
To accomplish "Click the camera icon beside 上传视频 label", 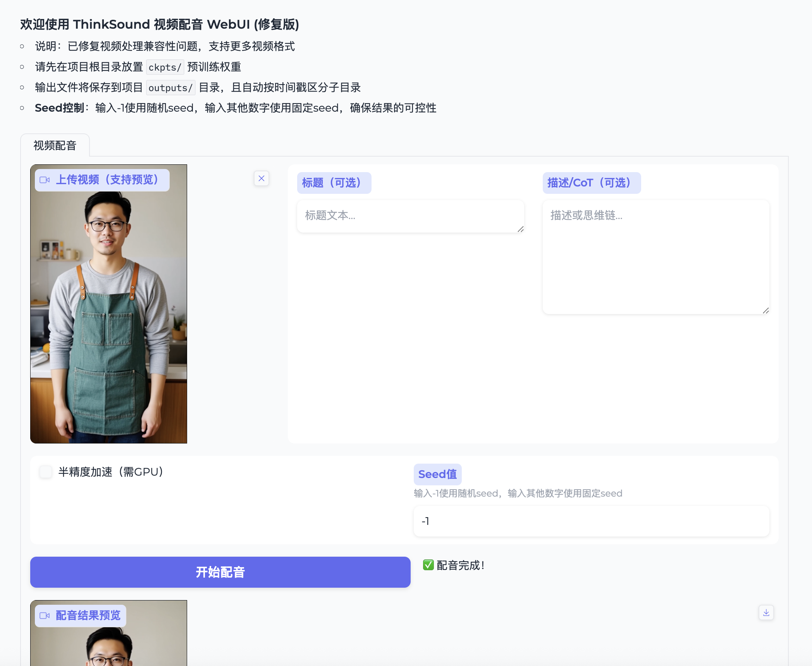I will [x=45, y=180].
